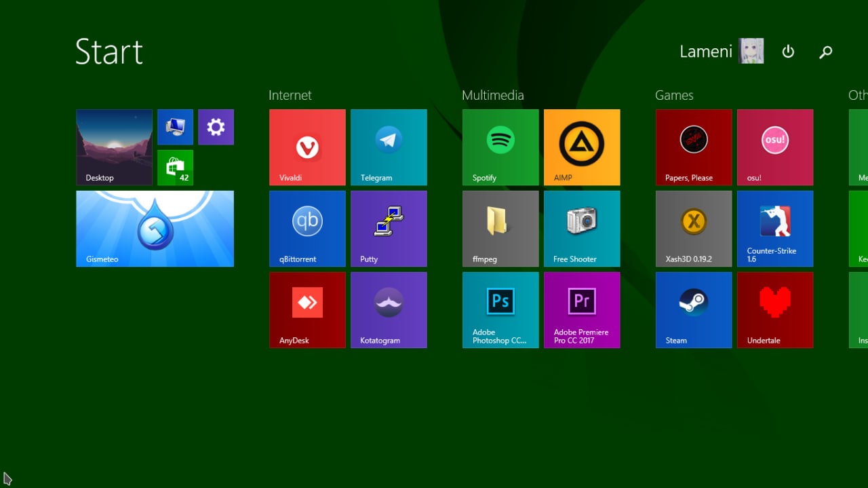The image size is (868, 488).
Task: Open the Store tile showing 42
Action: 175,168
